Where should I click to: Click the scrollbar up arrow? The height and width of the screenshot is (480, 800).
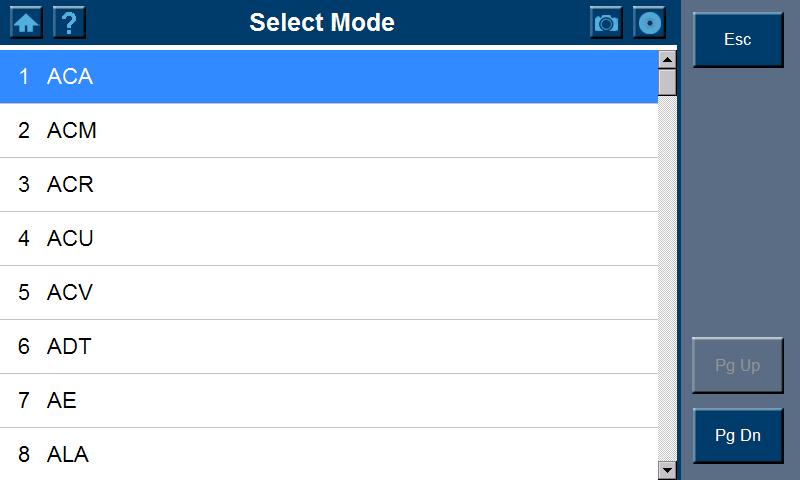click(667, 59)
